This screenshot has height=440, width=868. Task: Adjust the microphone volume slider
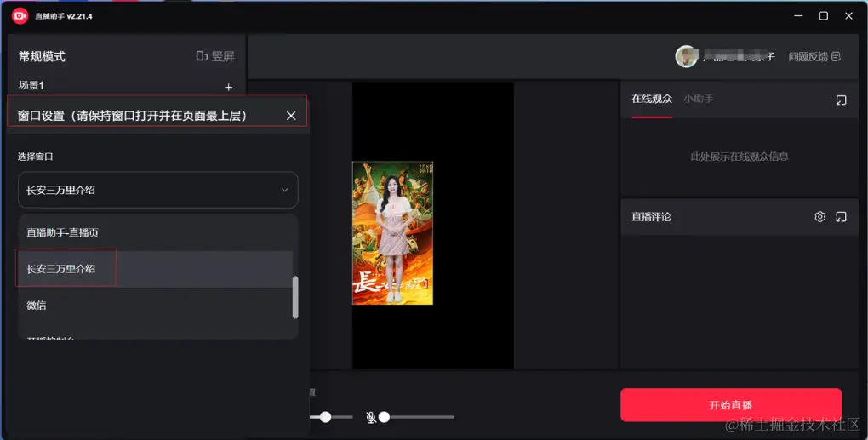pyautogui.click(x=416, y=417)
